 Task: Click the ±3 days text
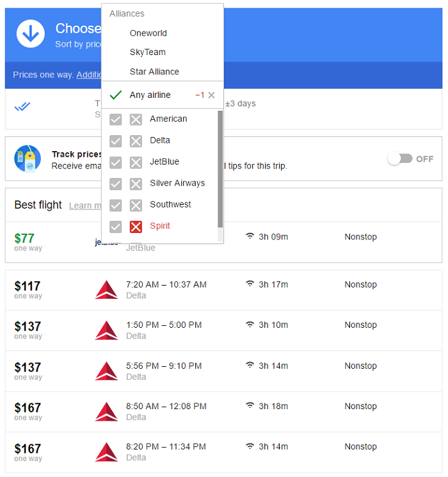[x=241, y=104]
